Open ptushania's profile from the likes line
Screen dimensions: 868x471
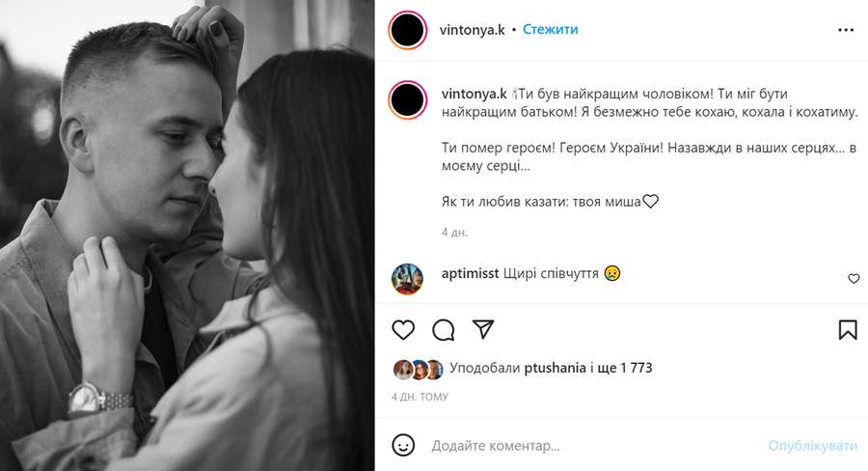click(555, 368)
